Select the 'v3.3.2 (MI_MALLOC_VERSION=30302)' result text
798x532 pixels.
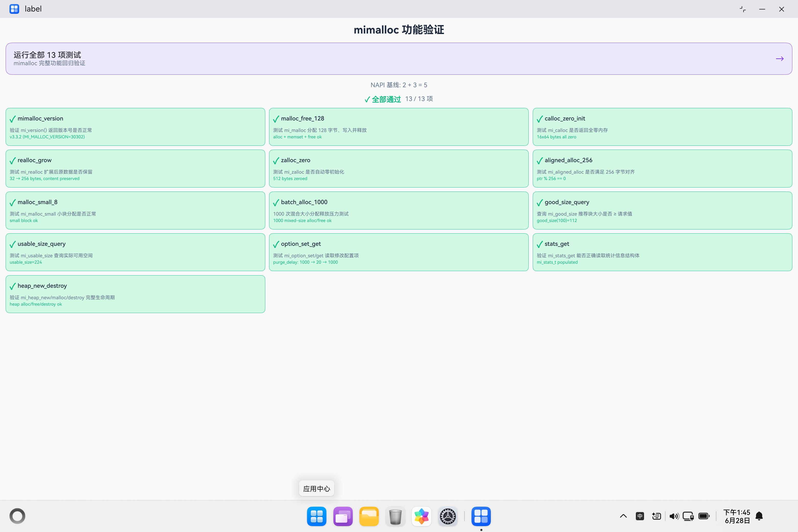point(47,137)
